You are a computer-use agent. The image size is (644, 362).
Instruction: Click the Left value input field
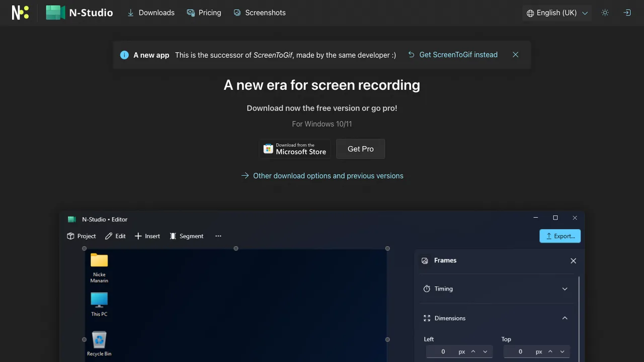coord(443,351)
